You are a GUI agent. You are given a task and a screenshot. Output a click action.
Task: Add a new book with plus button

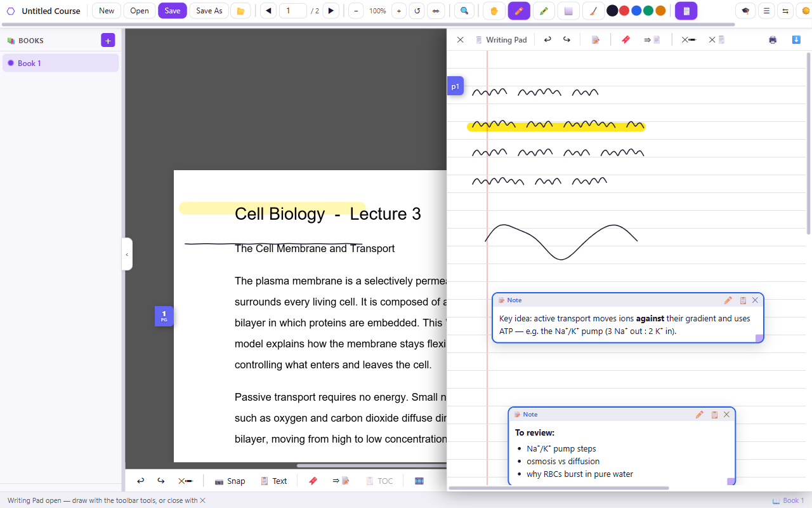click(x=108, y=41)
